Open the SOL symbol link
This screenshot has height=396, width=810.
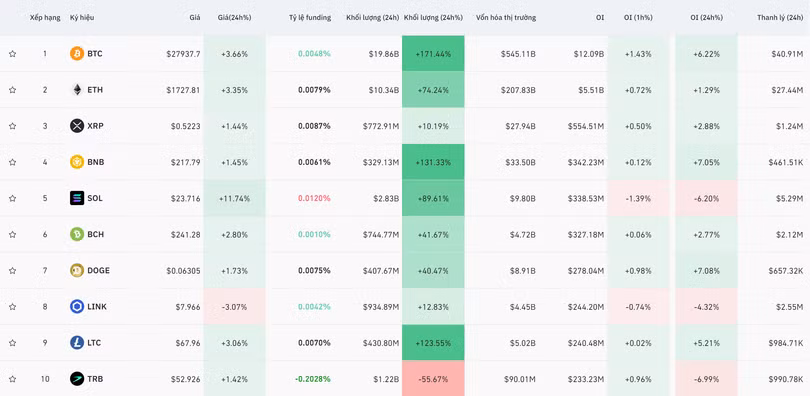[95, 198]
